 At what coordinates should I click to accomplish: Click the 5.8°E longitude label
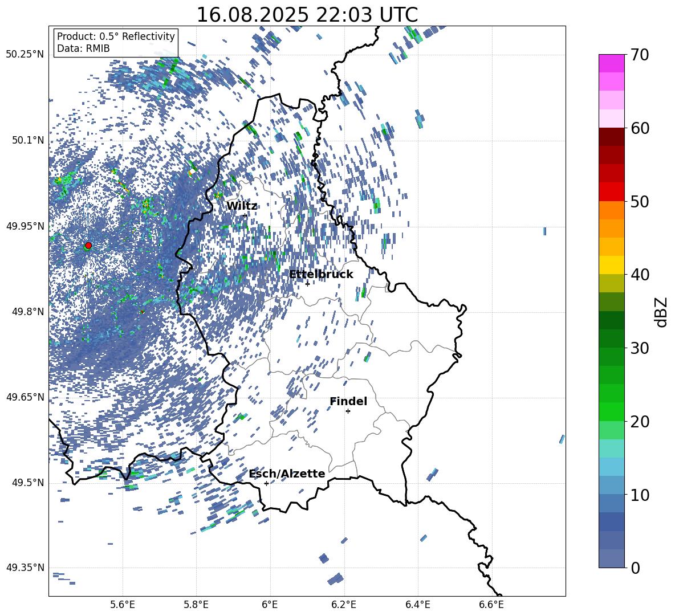(196, 605)
